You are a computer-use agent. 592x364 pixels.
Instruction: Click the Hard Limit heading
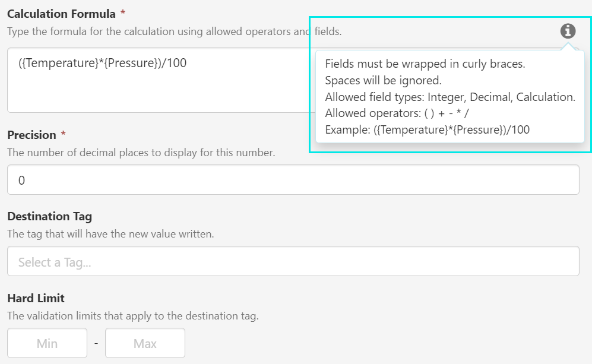pos(36,298)
